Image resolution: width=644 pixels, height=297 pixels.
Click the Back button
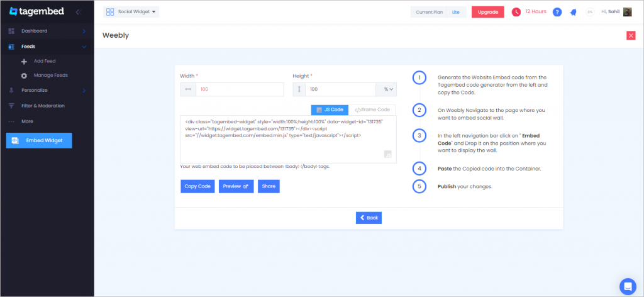pos(369,218)
